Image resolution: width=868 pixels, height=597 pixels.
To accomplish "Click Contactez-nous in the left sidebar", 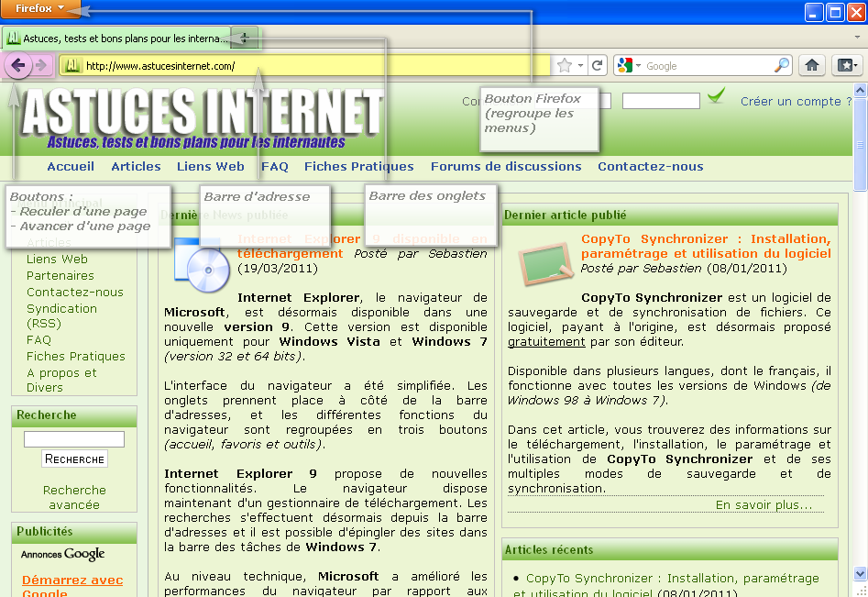I will tap(75, 292).
